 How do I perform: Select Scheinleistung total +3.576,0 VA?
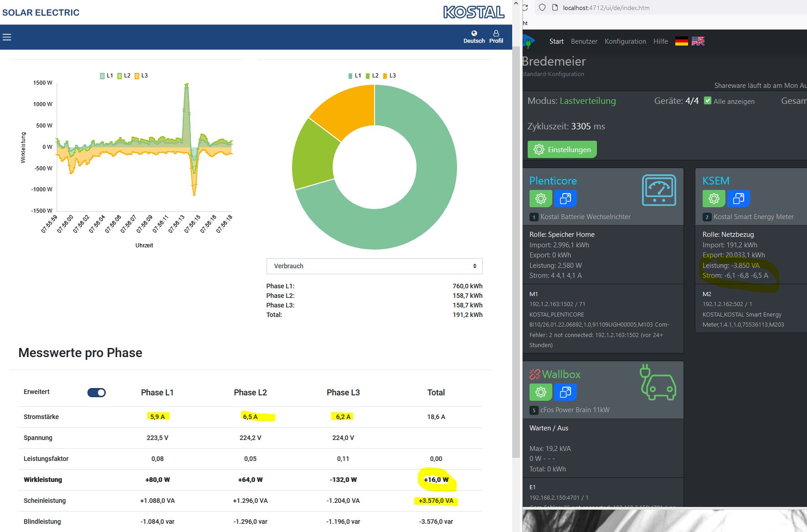coord(436,501)
